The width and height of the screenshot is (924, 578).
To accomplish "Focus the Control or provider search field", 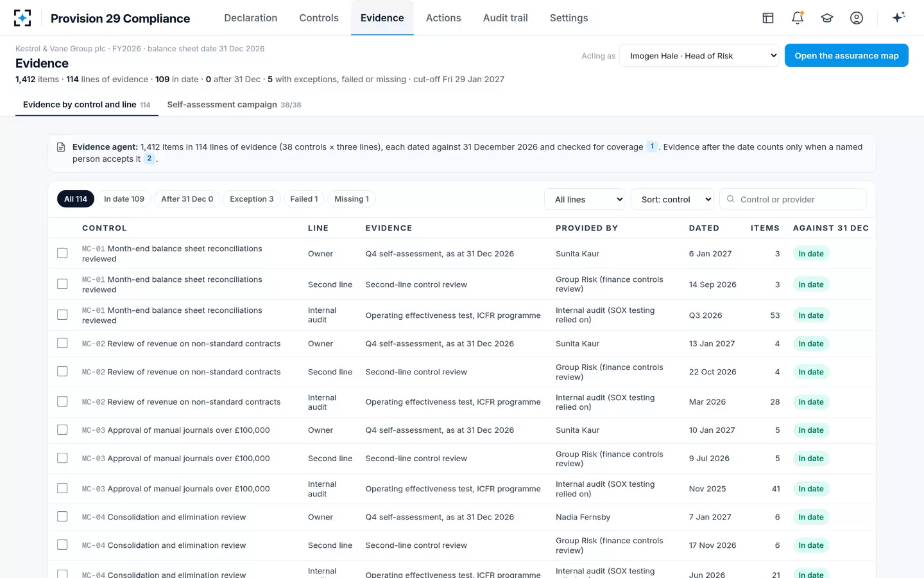I will [x=793, y=199].
